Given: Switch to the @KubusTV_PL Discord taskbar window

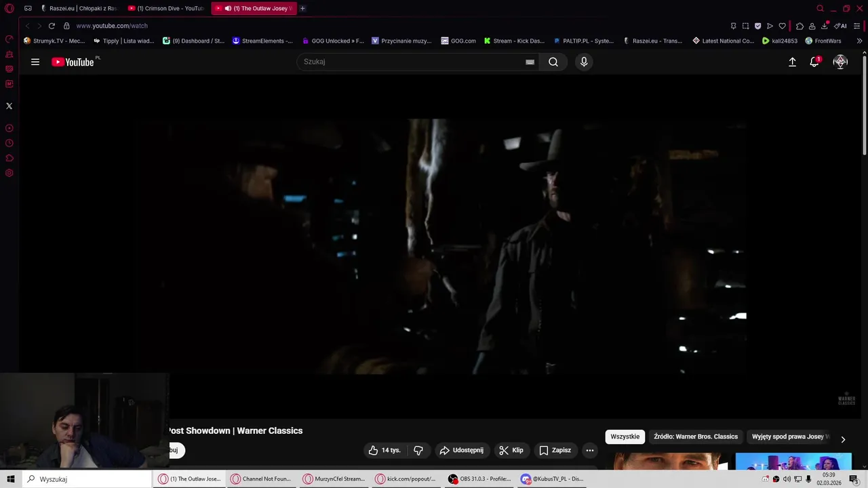Looking at the screenshot, I should [x=553, y=479].
